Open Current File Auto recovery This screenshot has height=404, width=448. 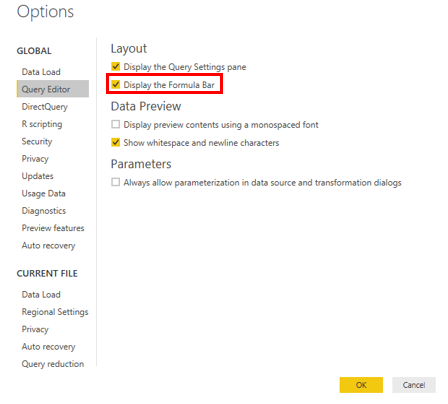click(x=49, y=346)
